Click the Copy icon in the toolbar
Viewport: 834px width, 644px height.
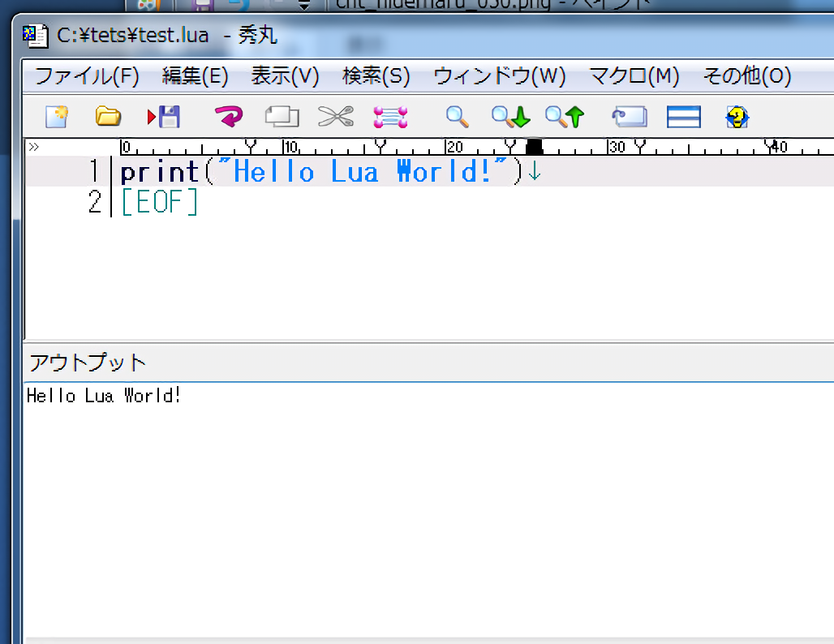[282, 117]
